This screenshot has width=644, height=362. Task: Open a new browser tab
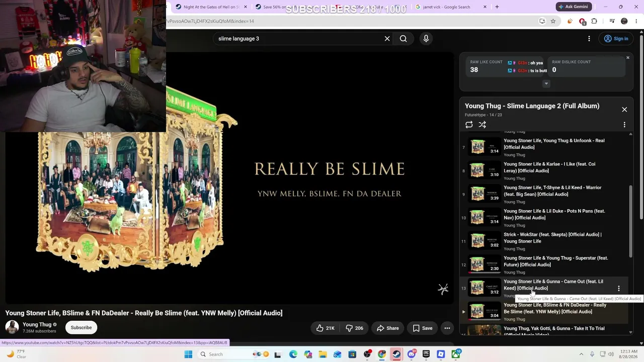(x=497, y=7)
